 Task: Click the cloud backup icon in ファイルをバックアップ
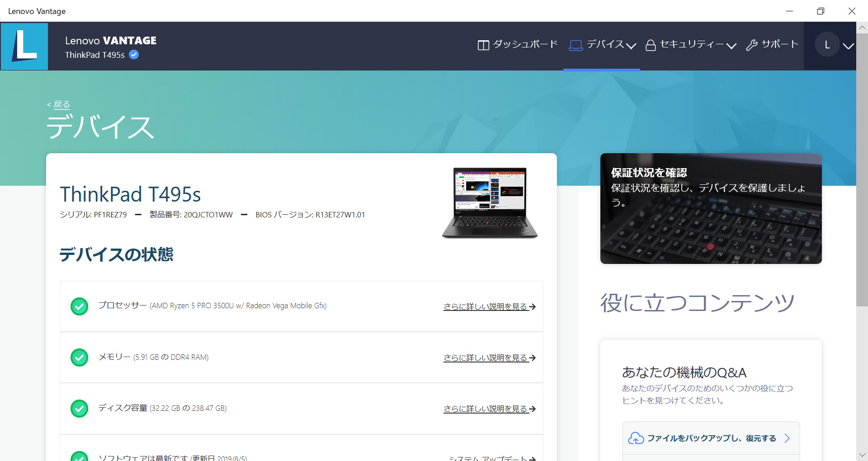pyautogui.click(x=636, y=437)
